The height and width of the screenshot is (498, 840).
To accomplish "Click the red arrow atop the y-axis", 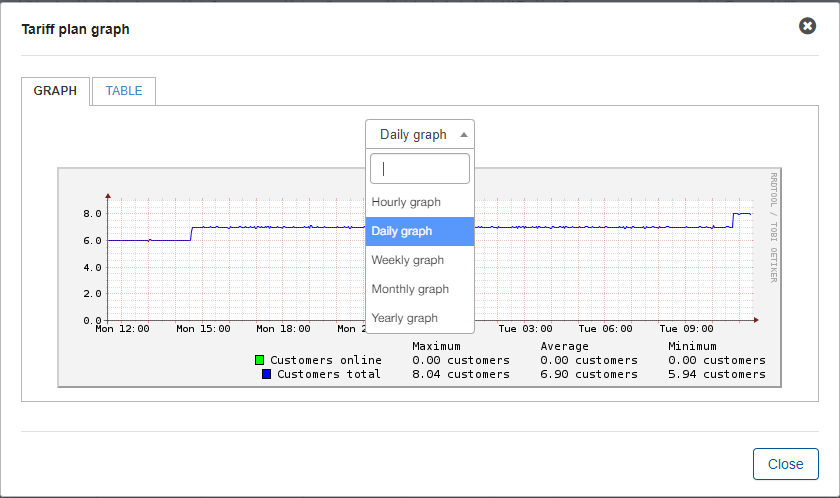I will 108,196.
